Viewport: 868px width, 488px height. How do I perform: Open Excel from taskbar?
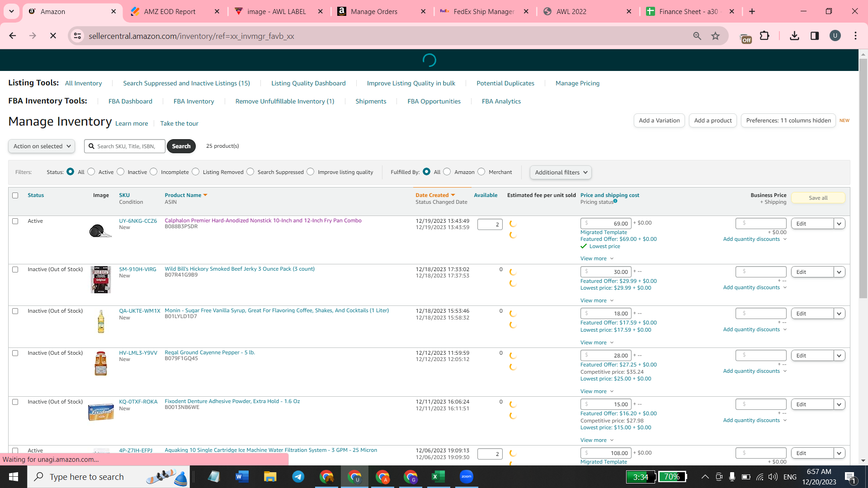(x=439, y=477)
